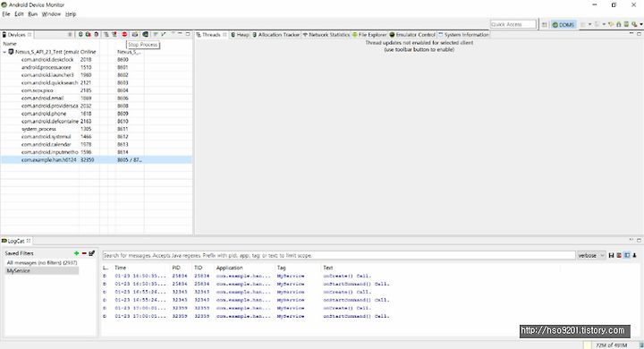Open the File menu
Viewport: 644px width, 349px height.
tap(6, 14)
